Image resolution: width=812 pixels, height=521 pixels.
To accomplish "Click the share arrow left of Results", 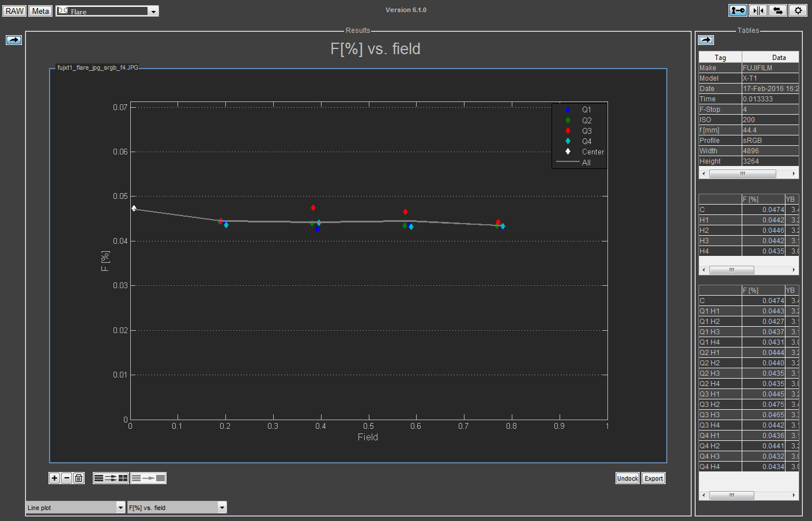I will pyautogui.click(x=14, y=40).
